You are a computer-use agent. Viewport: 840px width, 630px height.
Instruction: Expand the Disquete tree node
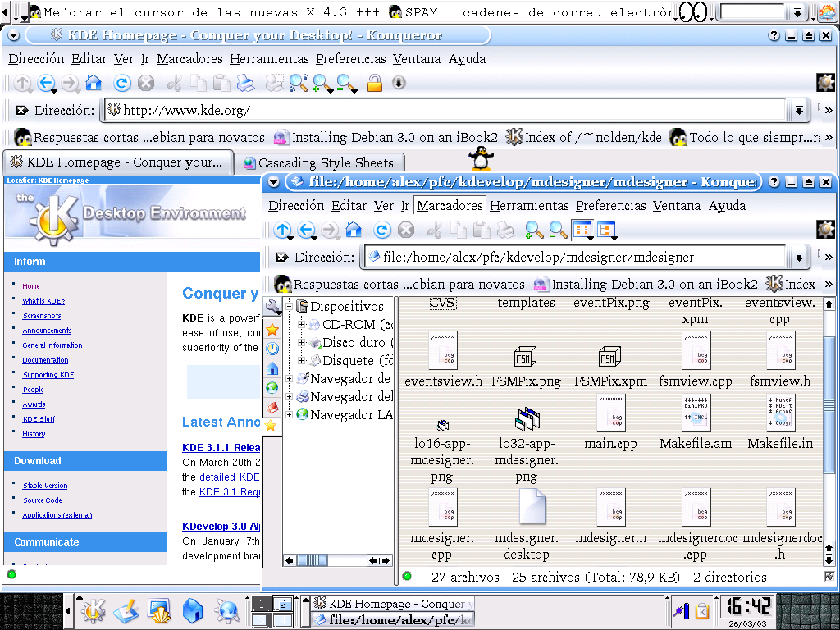pyautogui.click(x=301, y=361)
